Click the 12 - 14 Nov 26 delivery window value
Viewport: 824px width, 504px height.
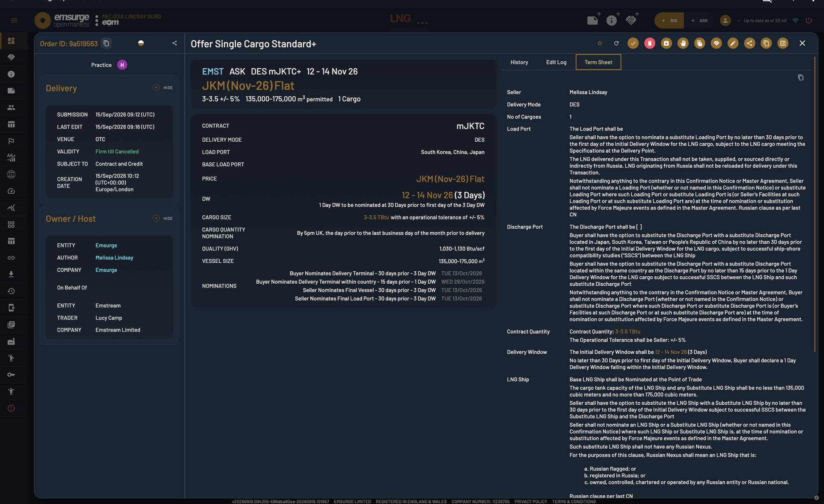(x=427, y=195)
